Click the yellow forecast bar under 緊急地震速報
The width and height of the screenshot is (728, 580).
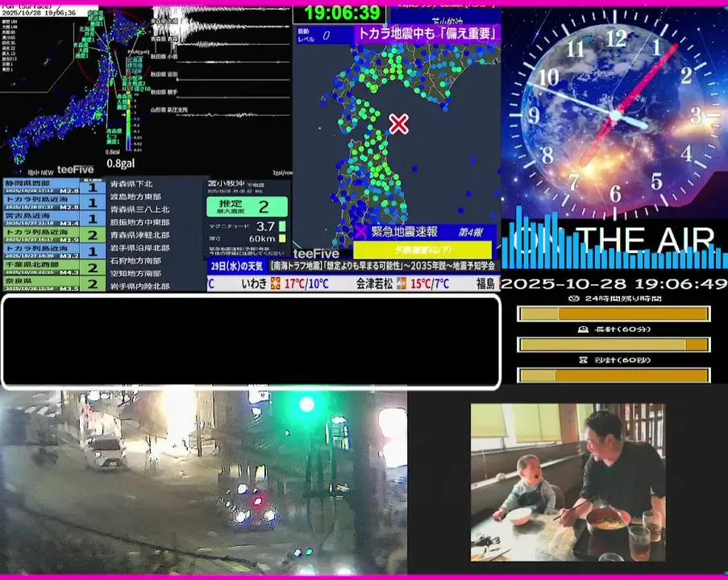[422, 250]
